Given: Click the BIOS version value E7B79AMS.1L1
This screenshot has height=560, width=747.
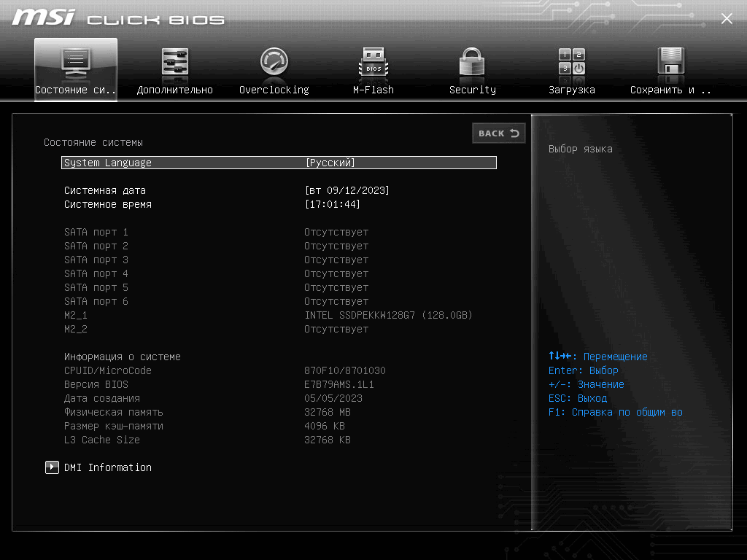Looking at the screenshot, I should [x=339, y=384].
